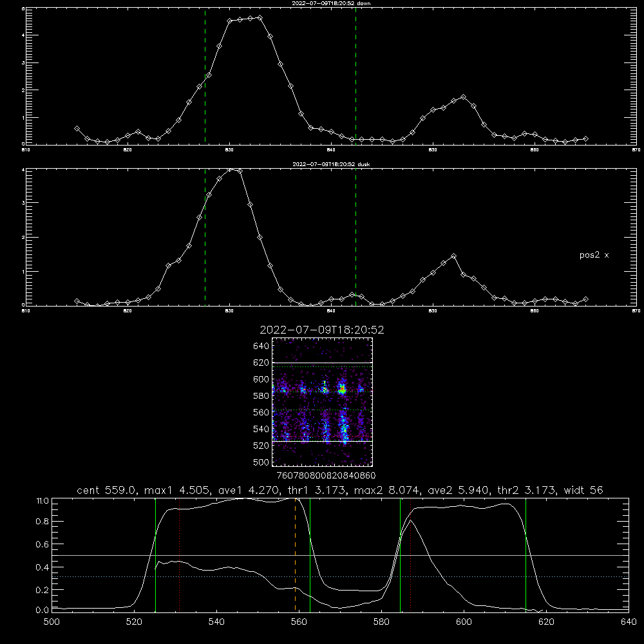
Task: Click the brightest red hotspot in the heatmap
Action: coord(342,388)
